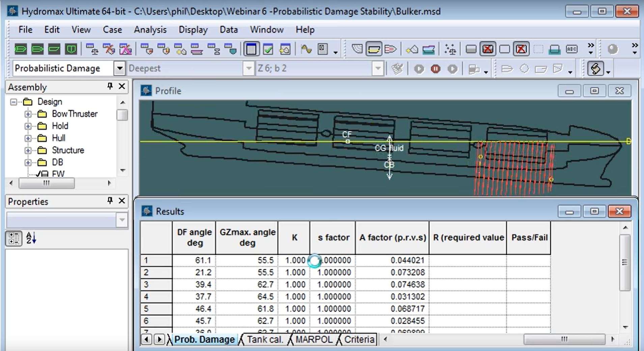The image size is (644, 351).
Task: Click the Results table horizontal scrollbar thumb
Action: click(x=564, y=339)
